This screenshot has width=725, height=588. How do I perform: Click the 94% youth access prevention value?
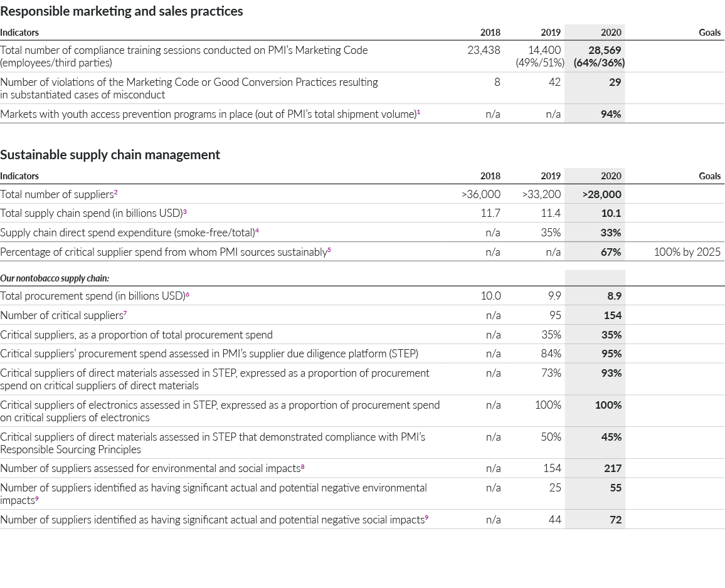click(611, 114)
